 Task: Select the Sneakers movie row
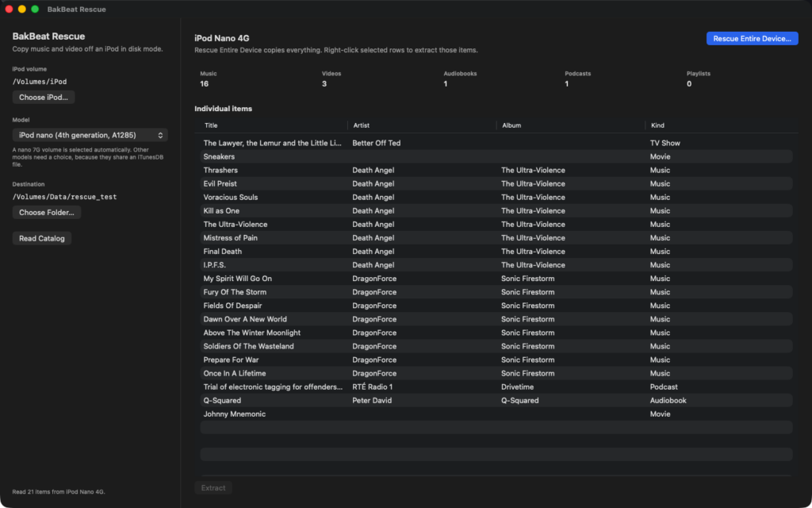496,156
